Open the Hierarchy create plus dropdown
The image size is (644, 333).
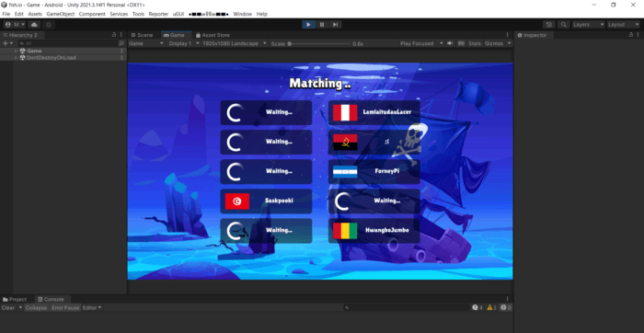(x=7, y=43)
